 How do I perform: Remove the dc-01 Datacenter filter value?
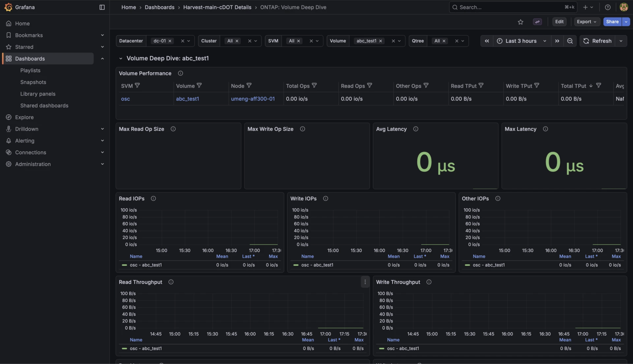[x=170, y=41]
